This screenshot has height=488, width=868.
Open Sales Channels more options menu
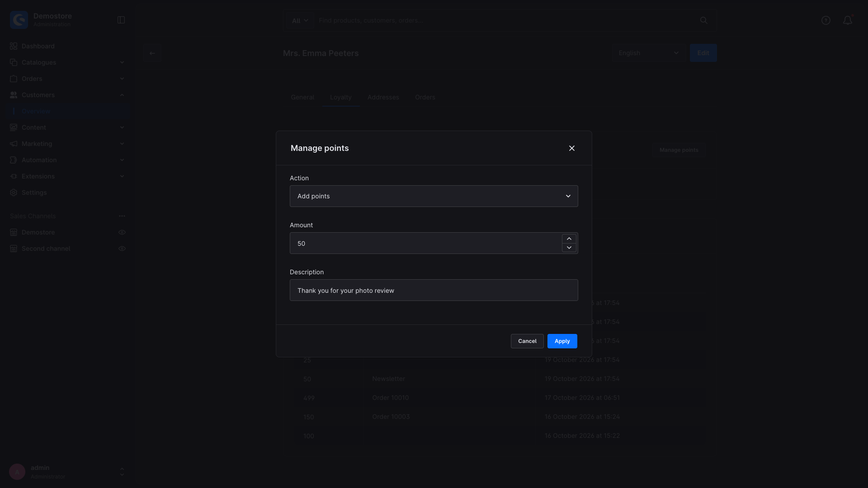pyautogui.click(x=122, y=216)
